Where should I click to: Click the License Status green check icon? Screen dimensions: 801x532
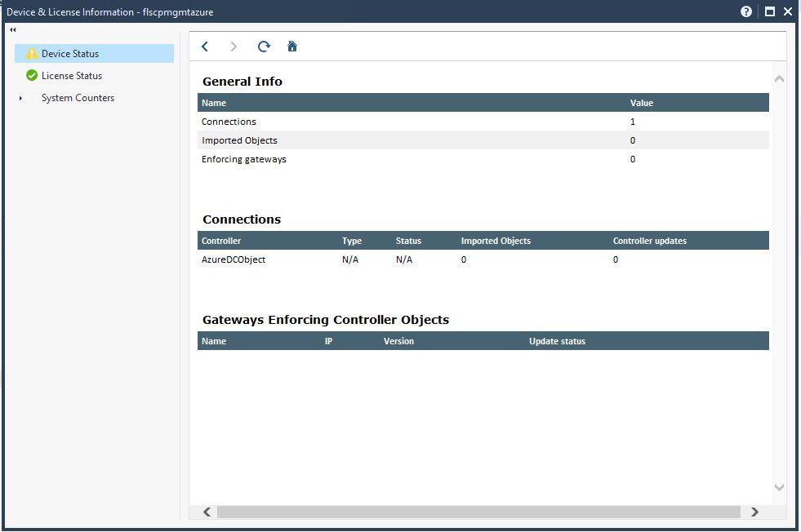[x=29, y=75]
